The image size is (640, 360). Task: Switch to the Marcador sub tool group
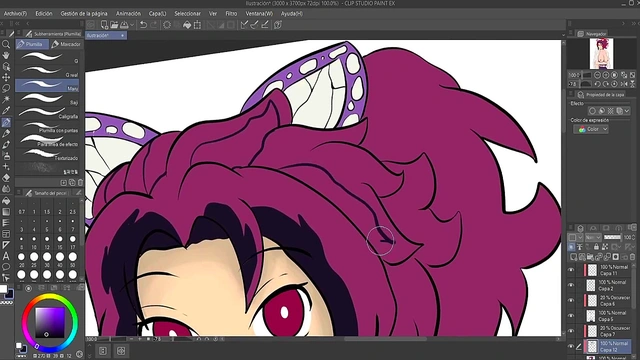click(67, 44)
